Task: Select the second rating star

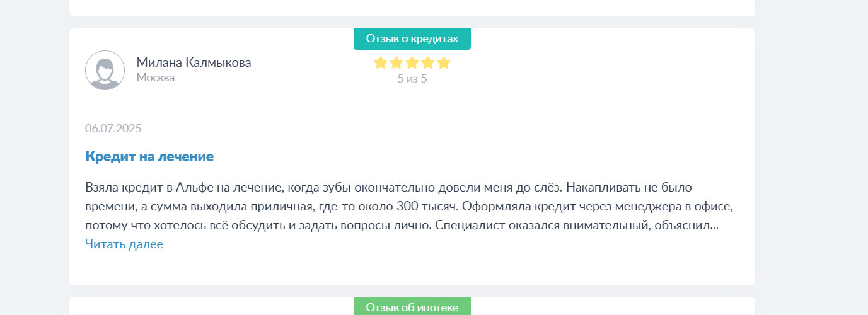Action: (x=396, y=62)
